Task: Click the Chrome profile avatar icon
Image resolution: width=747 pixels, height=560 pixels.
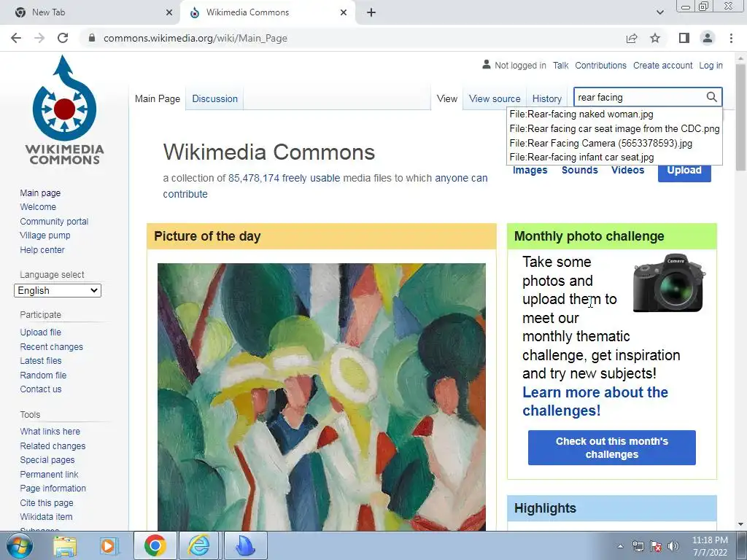Action: 708,38
